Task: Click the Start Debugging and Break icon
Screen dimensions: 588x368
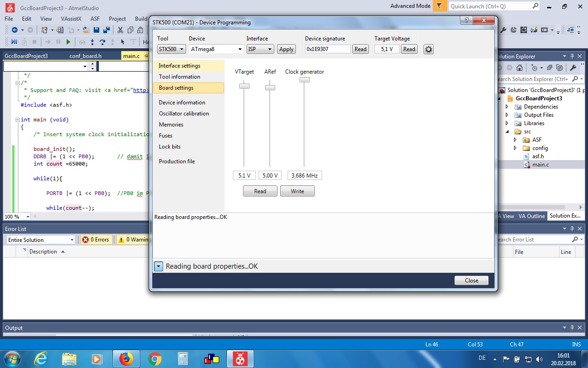Action: pos(14,42)
